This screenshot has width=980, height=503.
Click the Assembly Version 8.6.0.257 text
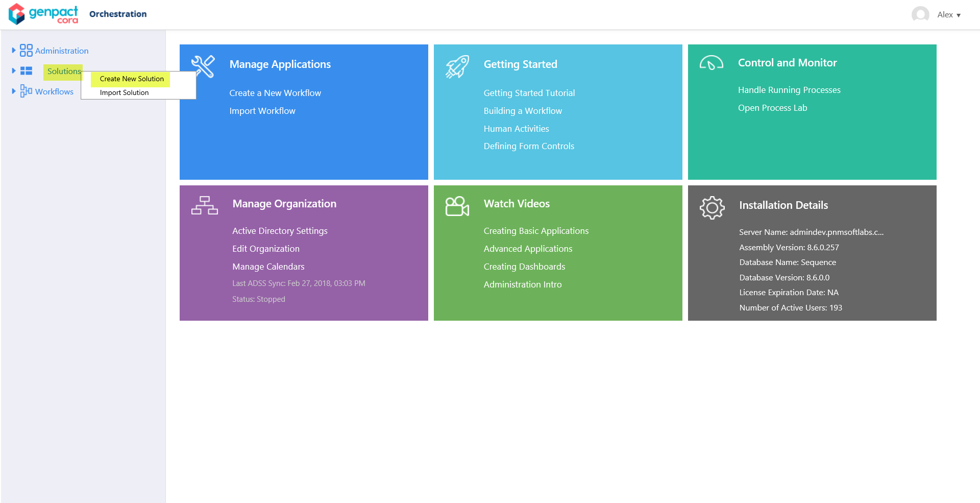[789, 247]
